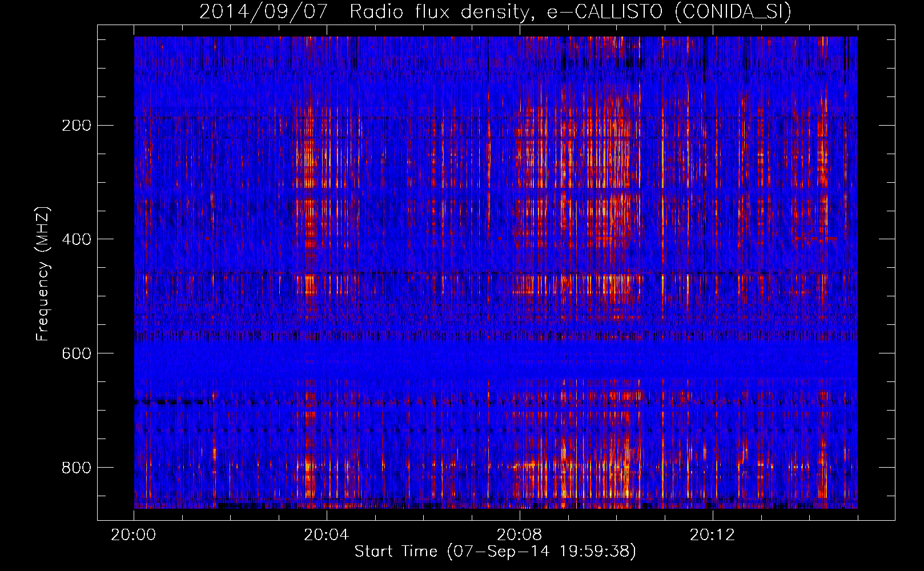Click the 800 frequency tick label

pyautogui.click(x=77, y=468)
